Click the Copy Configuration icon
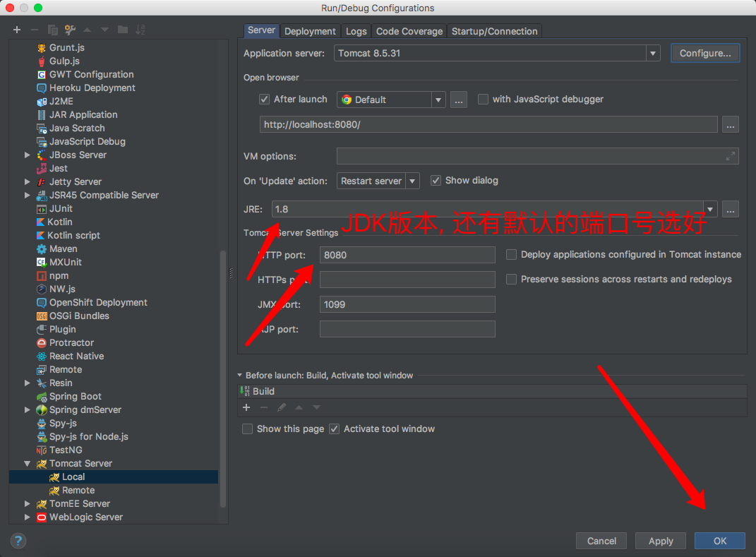Viewport: 756px width, 557px height. [52, 30]
